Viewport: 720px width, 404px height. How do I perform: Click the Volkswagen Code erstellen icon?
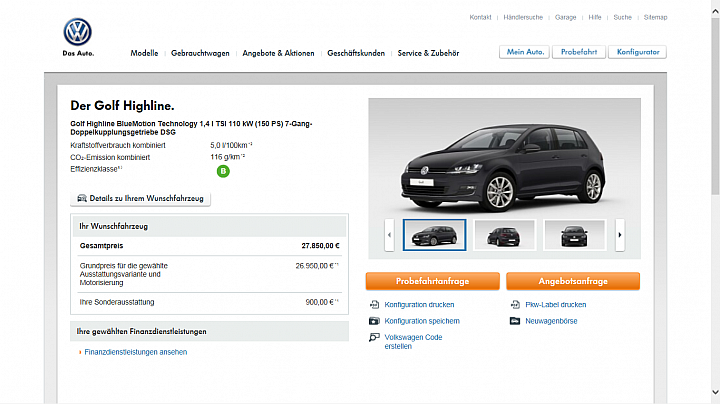374,337
